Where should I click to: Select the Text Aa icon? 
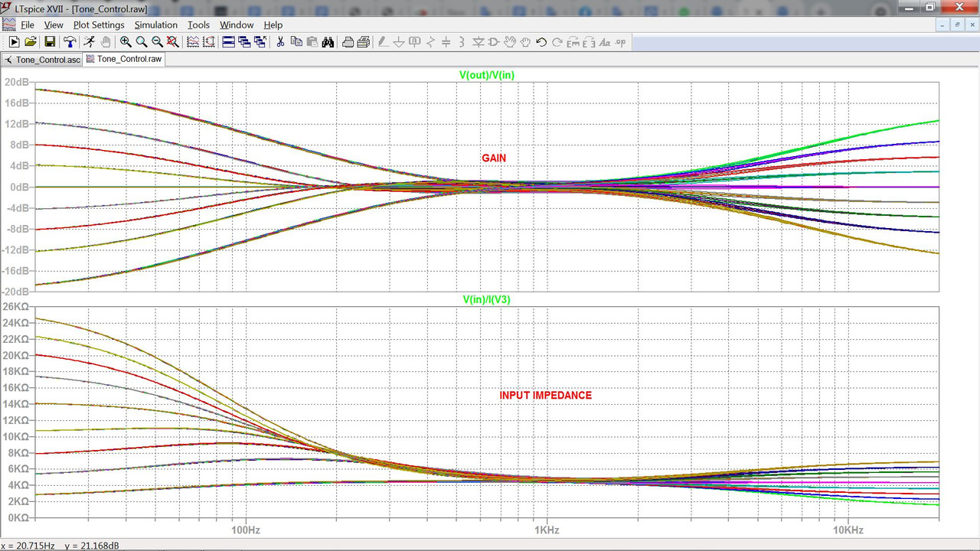coord(605,42)
